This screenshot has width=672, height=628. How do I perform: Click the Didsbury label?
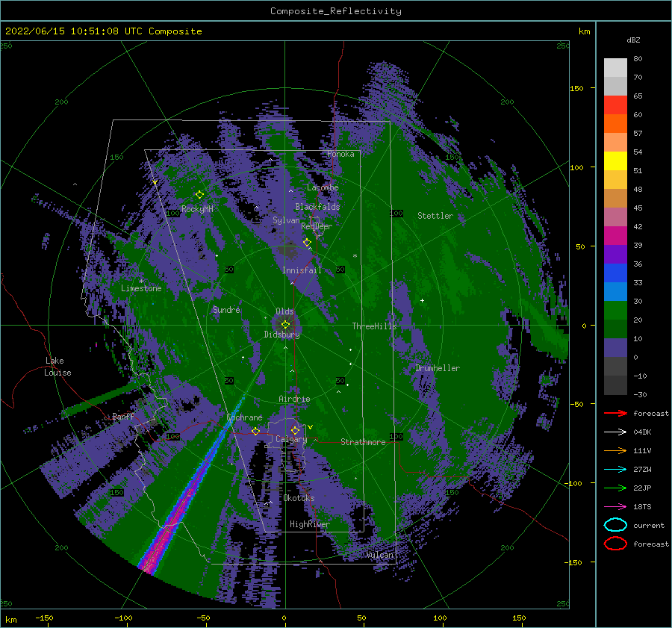click(281, 335)
